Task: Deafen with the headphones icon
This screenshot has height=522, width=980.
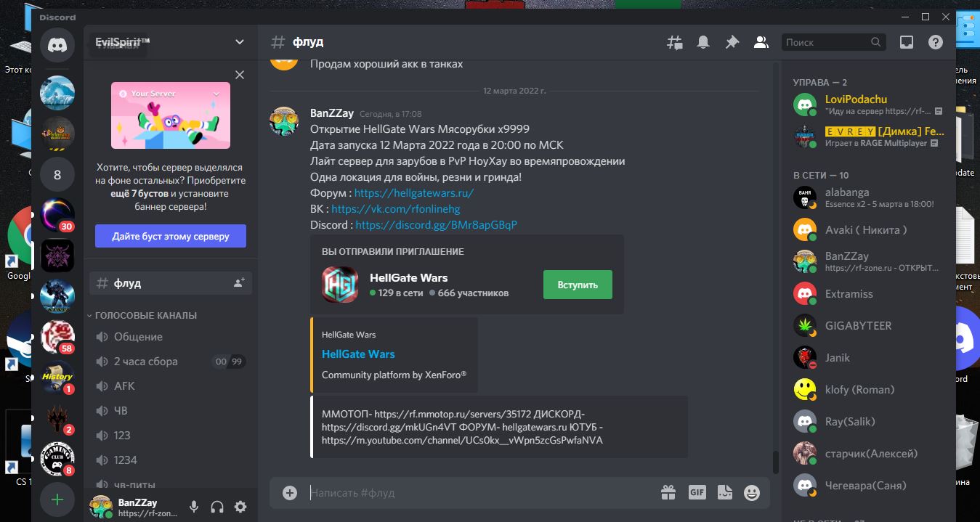Action: tap(217, 507)
